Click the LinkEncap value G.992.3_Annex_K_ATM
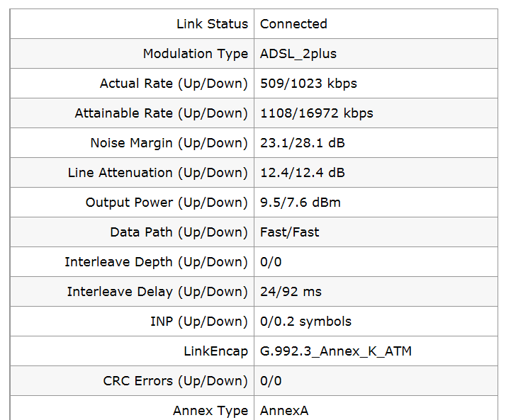 (x=336, y=351)
